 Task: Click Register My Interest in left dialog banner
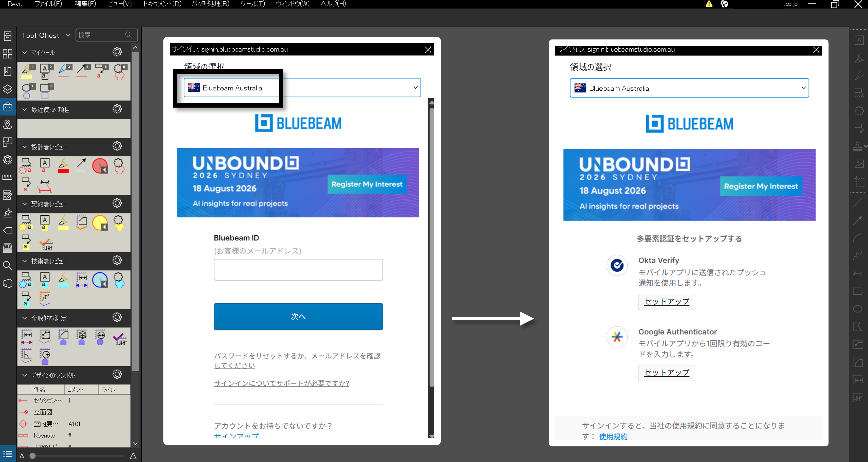click(367, 184)
